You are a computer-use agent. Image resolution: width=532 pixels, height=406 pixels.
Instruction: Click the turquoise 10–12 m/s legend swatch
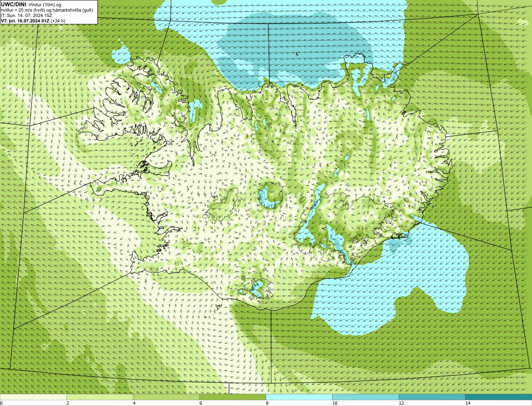tap(366, 397)
